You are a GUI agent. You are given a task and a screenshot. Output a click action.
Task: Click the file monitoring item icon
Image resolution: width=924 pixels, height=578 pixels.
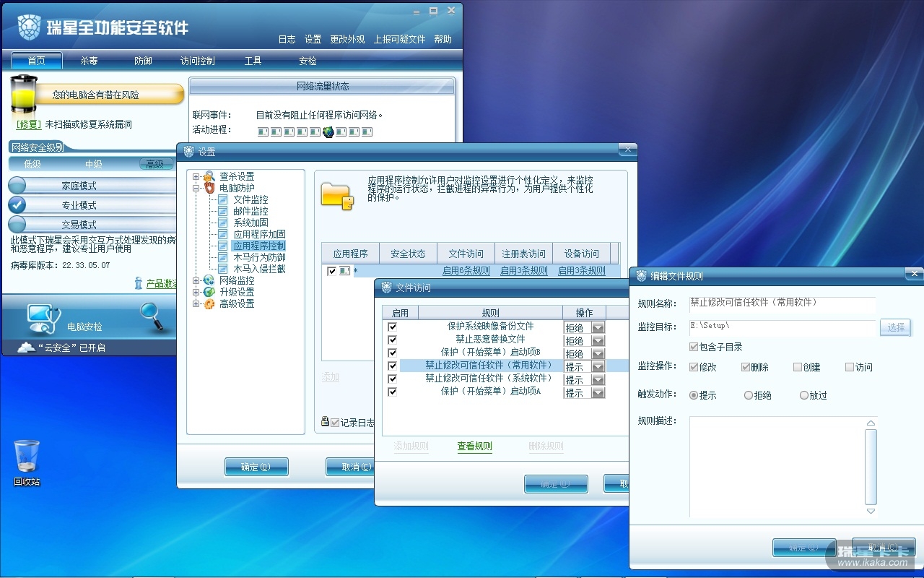[223, 199]
